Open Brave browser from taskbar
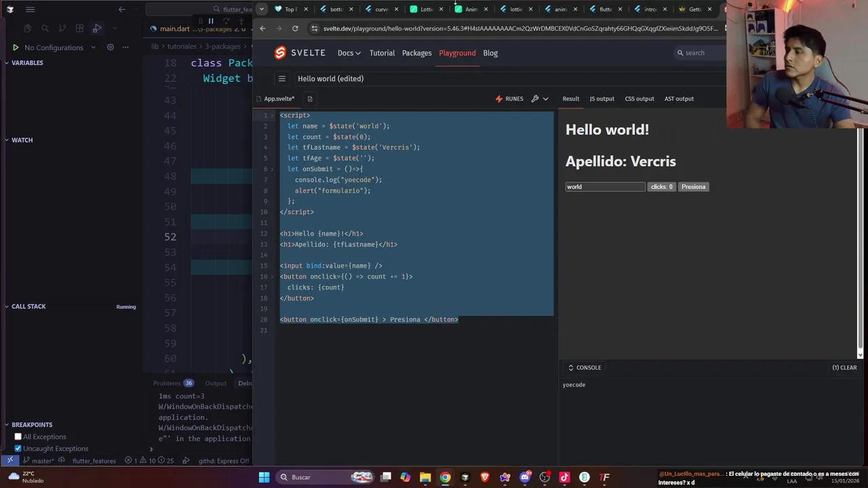The height and width of the screenshot is (488, 868). pyautogui.click(x=485, y=477)
